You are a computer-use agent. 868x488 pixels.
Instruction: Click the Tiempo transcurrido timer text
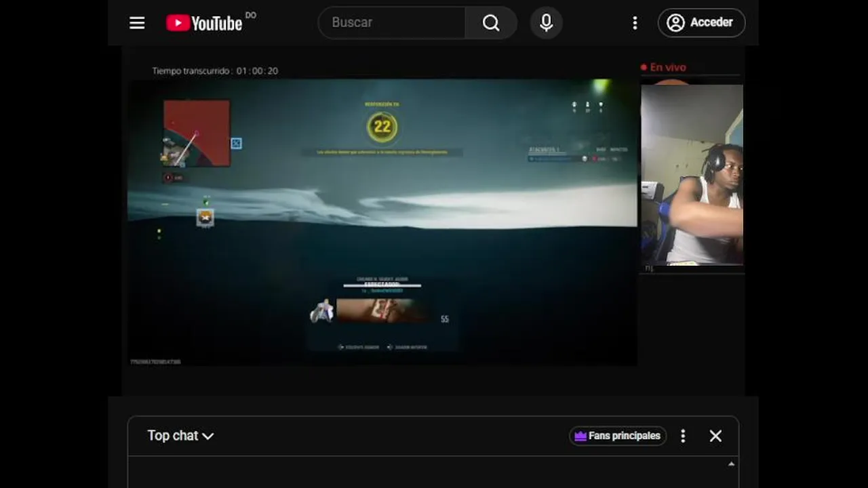coord(215,70)
